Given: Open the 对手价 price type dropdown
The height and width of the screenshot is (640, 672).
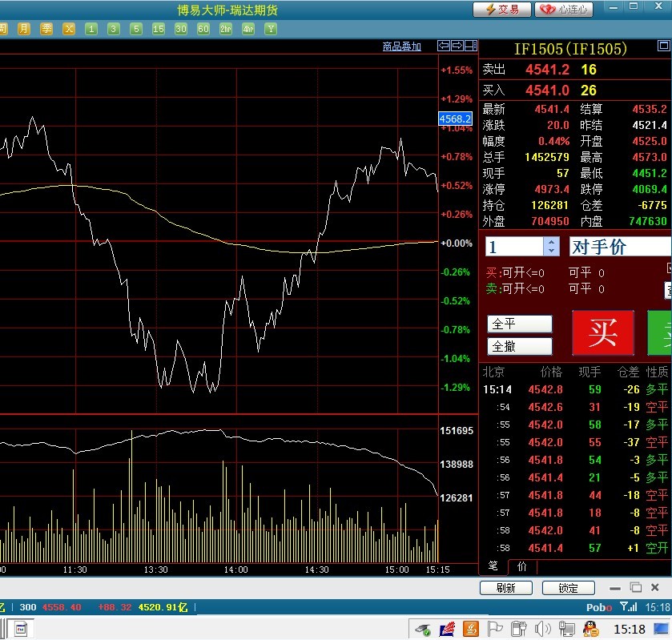Looking at the screenshot, I should 620,247.
